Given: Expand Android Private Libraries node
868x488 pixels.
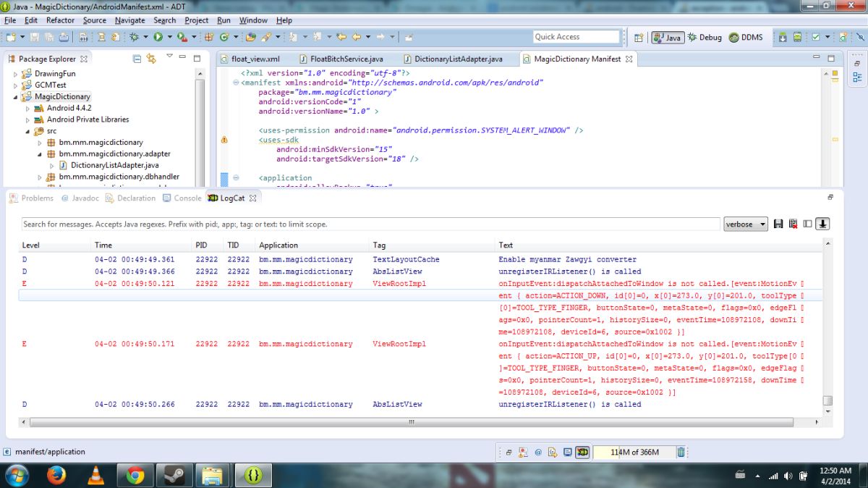Looking at the screenshot, I should (x=28, y=119).
